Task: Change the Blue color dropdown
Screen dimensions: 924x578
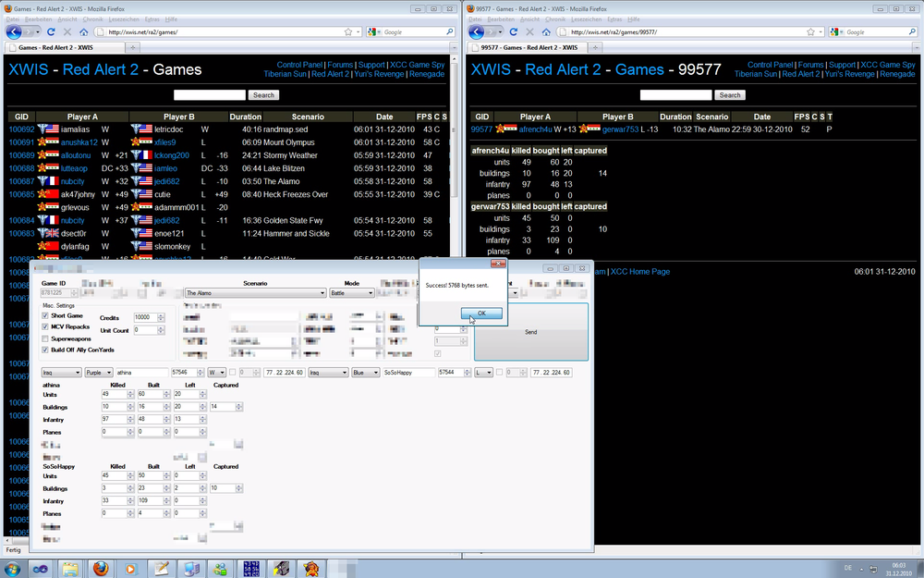Action: [x=365, y=372]
